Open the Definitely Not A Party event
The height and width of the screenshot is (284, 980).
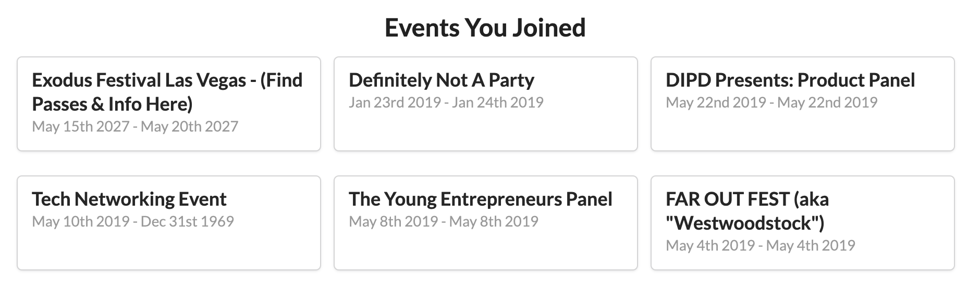pos(441,80)
